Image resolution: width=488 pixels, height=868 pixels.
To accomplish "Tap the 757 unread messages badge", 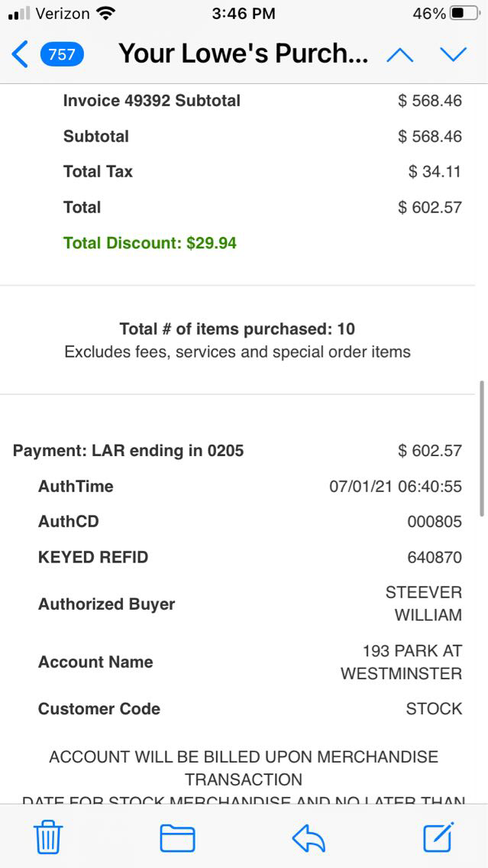I will (x=62, y=54).
